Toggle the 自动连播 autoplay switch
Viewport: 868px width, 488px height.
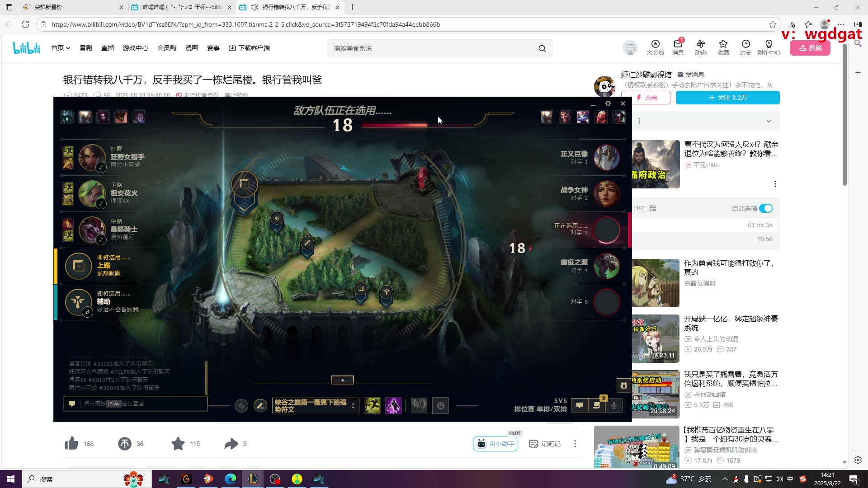click(x=766, y=208)
